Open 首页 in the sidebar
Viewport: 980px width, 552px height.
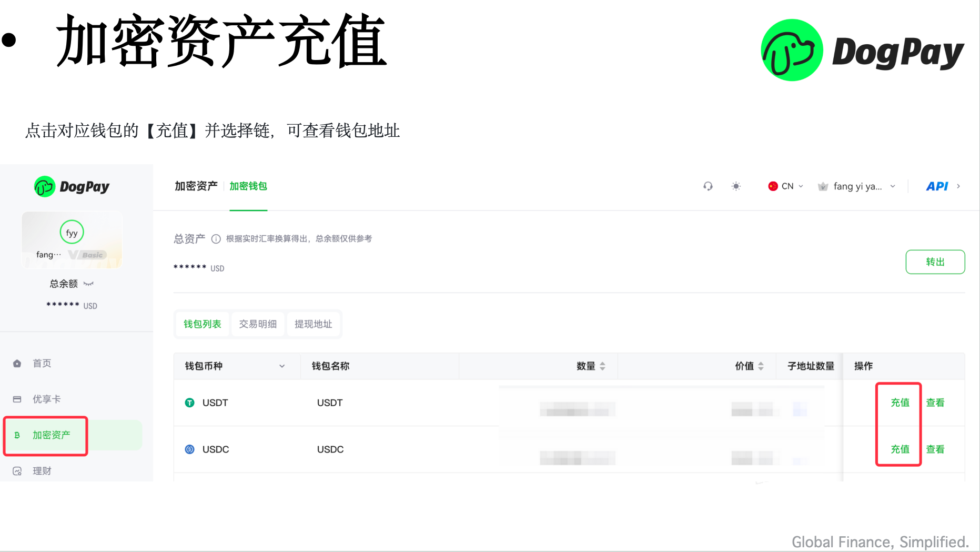42,364
